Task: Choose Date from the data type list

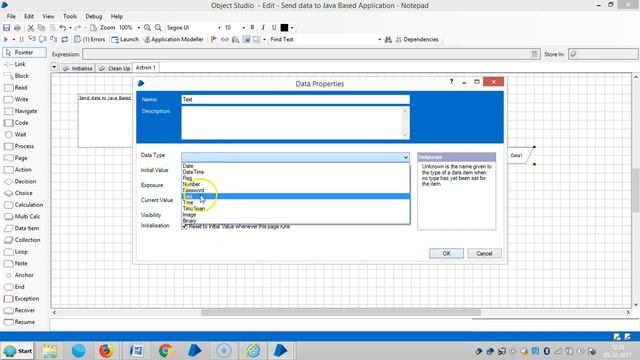Action: [296, 166]
